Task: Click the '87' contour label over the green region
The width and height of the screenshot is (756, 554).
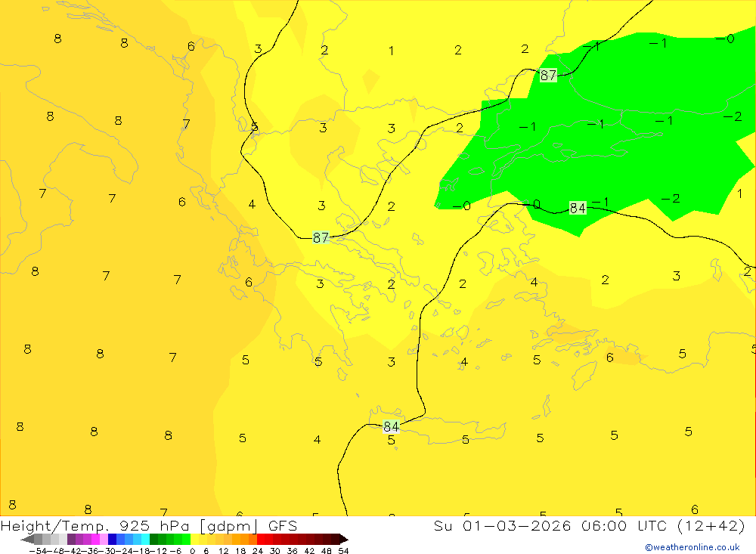Action: (x=548, y=76)
